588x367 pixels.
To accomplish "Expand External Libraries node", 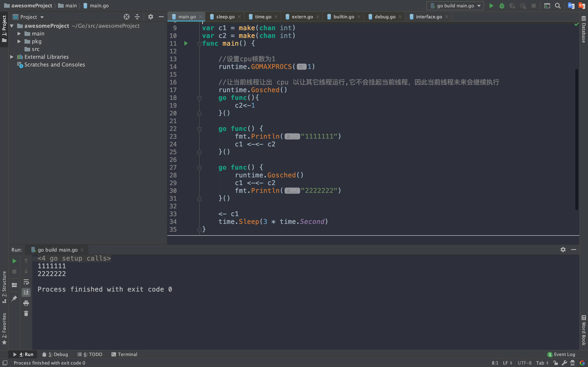I will tap(12, 57).
